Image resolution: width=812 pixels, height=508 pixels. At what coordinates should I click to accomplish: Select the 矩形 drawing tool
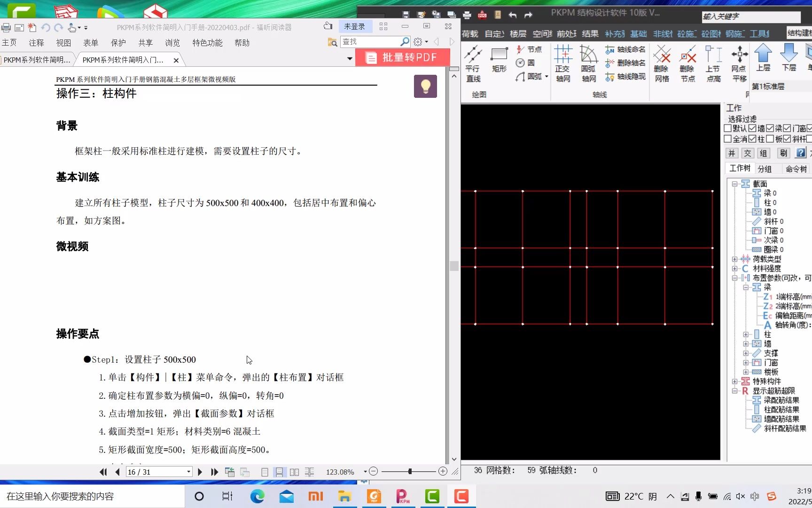(x=499, y=59)
